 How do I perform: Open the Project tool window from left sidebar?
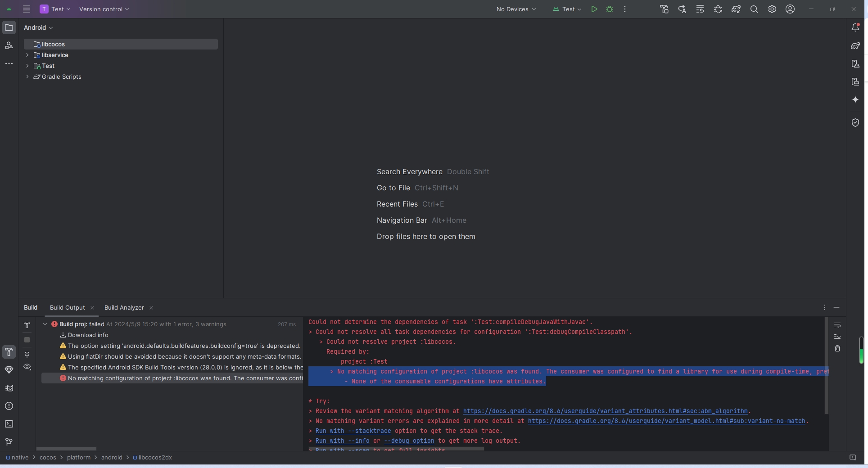(x=9, y=27)
